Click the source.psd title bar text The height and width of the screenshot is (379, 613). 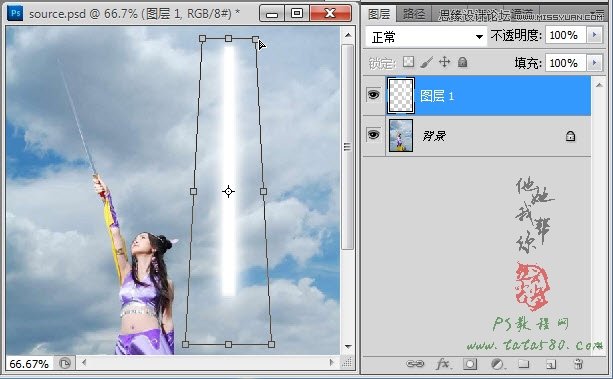(x=135, y=14)
